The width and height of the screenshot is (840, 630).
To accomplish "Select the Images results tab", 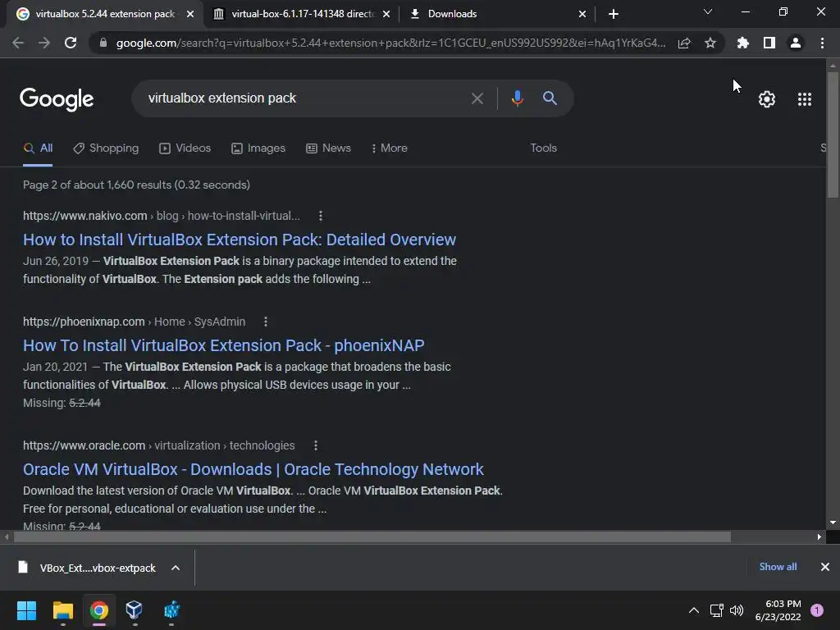I will pyautogui.click(x=258, y=148).
